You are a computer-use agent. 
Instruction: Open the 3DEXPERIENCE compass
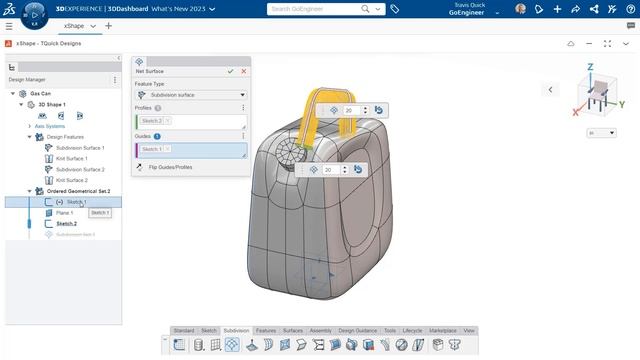34,16
